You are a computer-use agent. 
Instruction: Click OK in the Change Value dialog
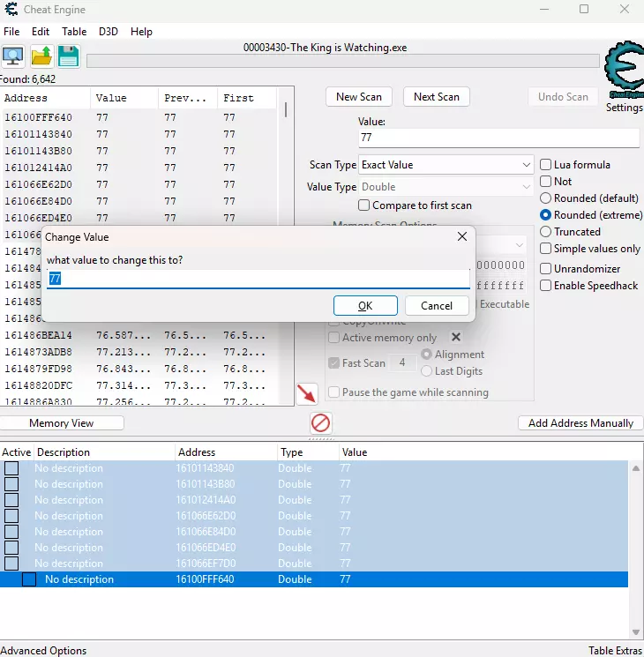coord(365,305)
